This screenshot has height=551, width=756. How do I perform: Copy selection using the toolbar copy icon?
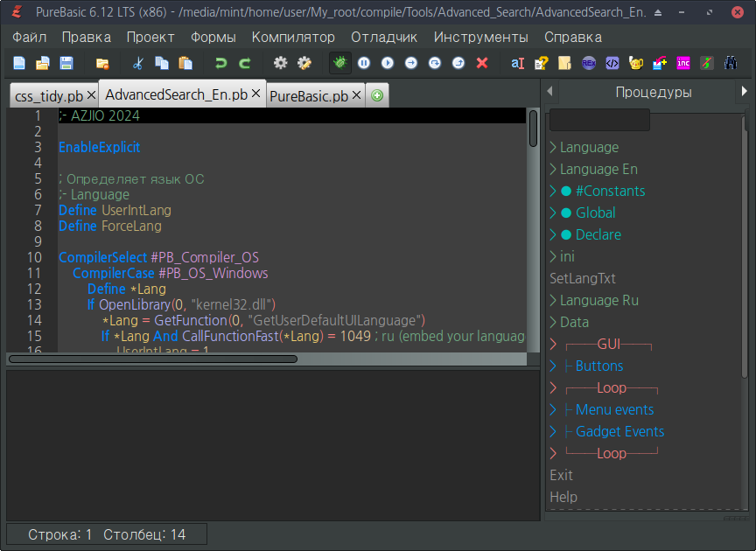coord(162,63)
